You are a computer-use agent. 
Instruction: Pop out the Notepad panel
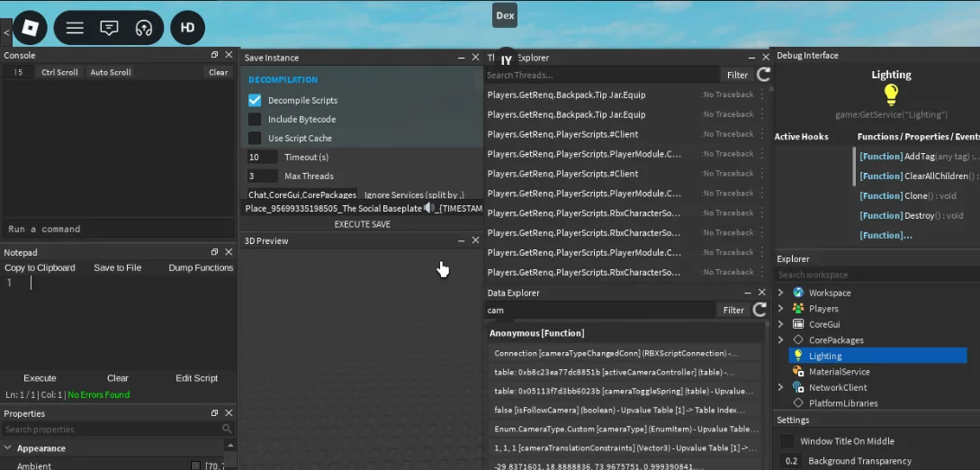pos(214,252)
